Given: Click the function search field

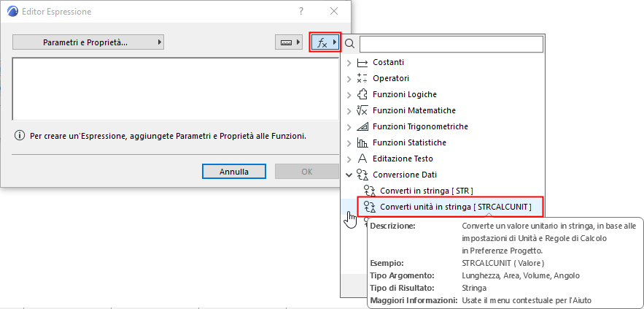Looking at the screenshot, I should (x=451, y=45).
